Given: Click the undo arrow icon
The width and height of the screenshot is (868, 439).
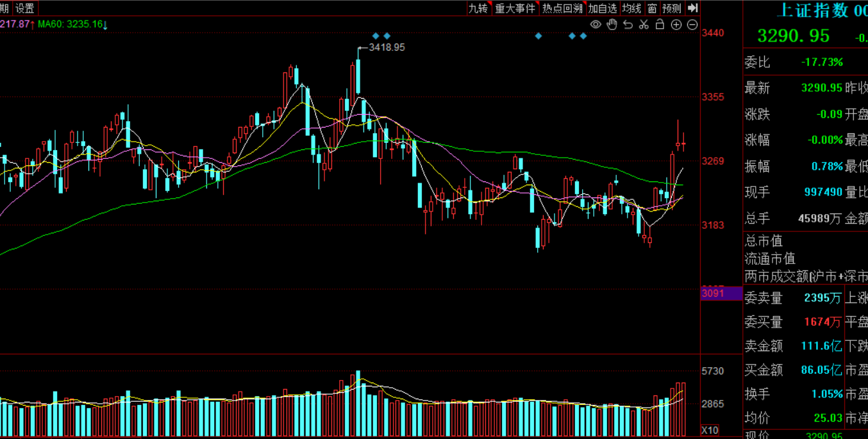Looking at the screenshot, I should pyautogui.click(x=628, y=24).
